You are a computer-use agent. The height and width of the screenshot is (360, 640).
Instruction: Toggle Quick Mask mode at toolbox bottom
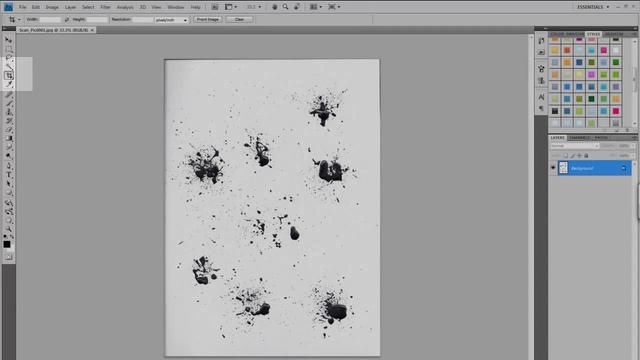[x=9, y=257]
